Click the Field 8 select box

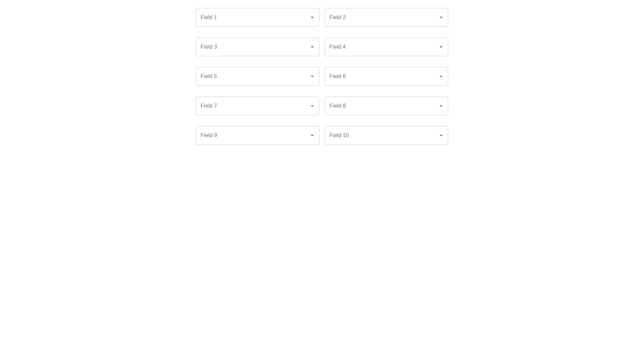click(386, 106)
